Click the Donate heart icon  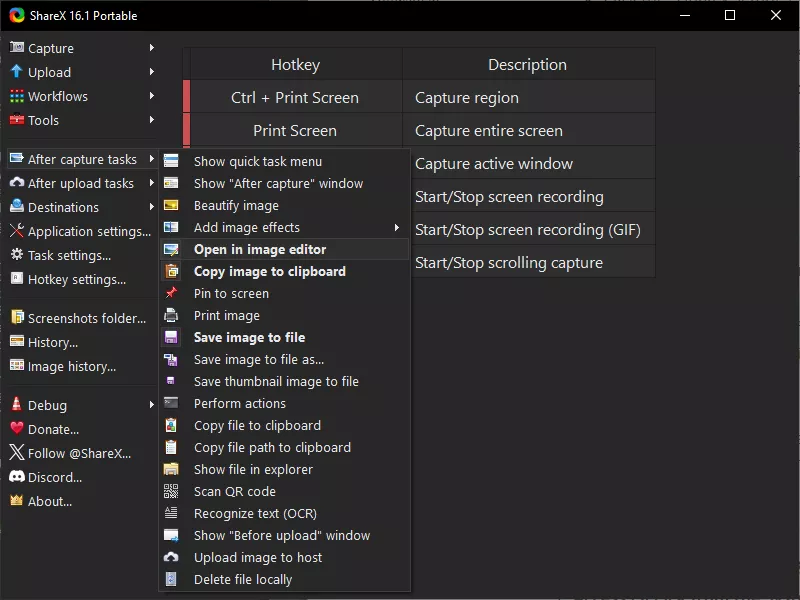coord(17,429)
